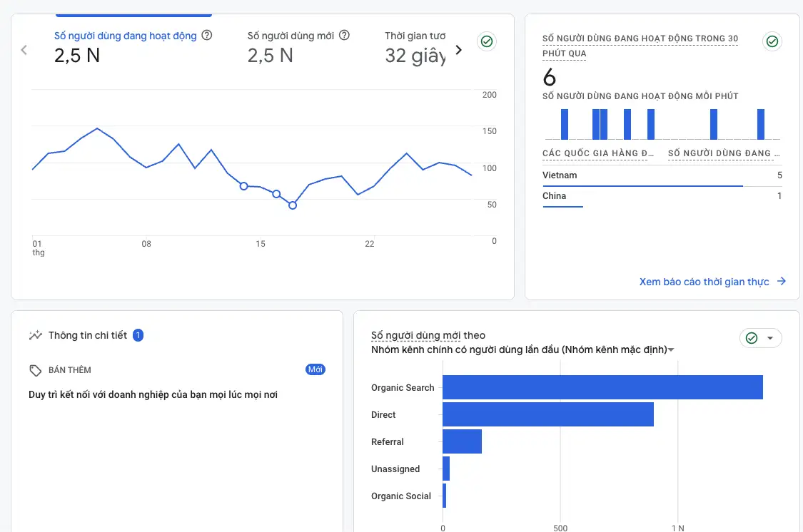Click the Organic Search bar in chart
The image size is (803, 532).
click(602, 387)
